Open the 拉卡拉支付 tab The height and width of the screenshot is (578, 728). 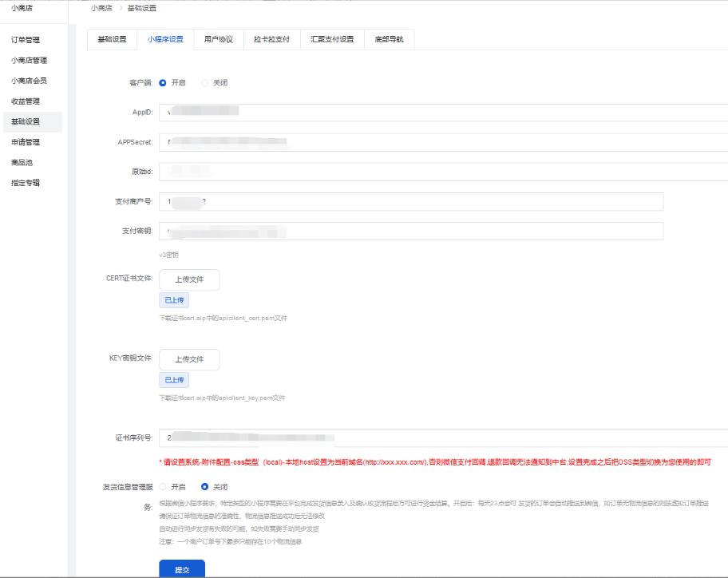click(x=271, y=39)
